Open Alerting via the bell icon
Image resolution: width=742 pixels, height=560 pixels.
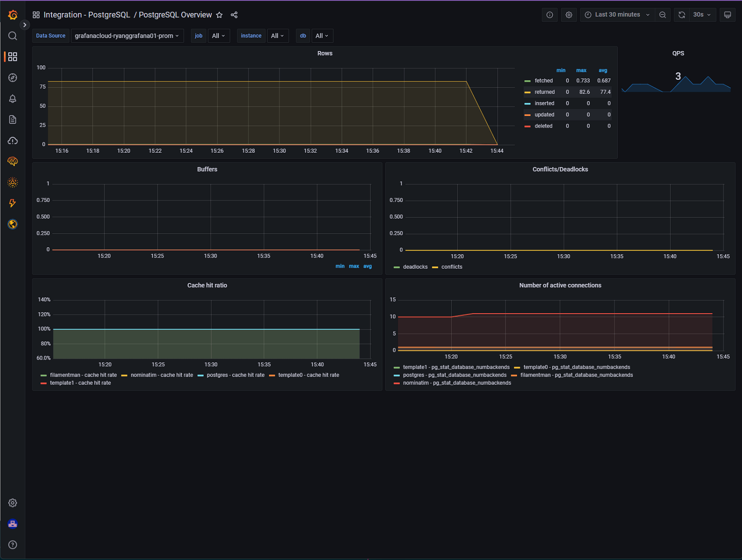tap(13, 99)
